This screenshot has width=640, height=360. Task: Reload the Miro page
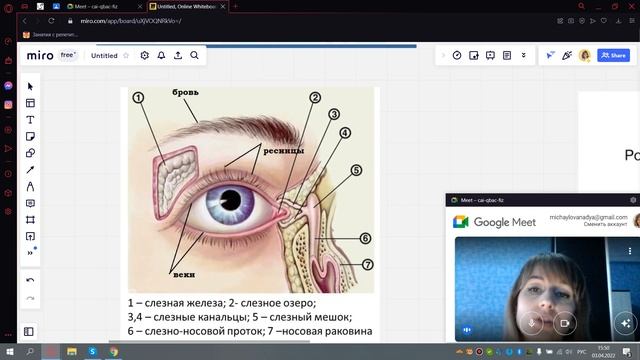[x=51, y=20]
